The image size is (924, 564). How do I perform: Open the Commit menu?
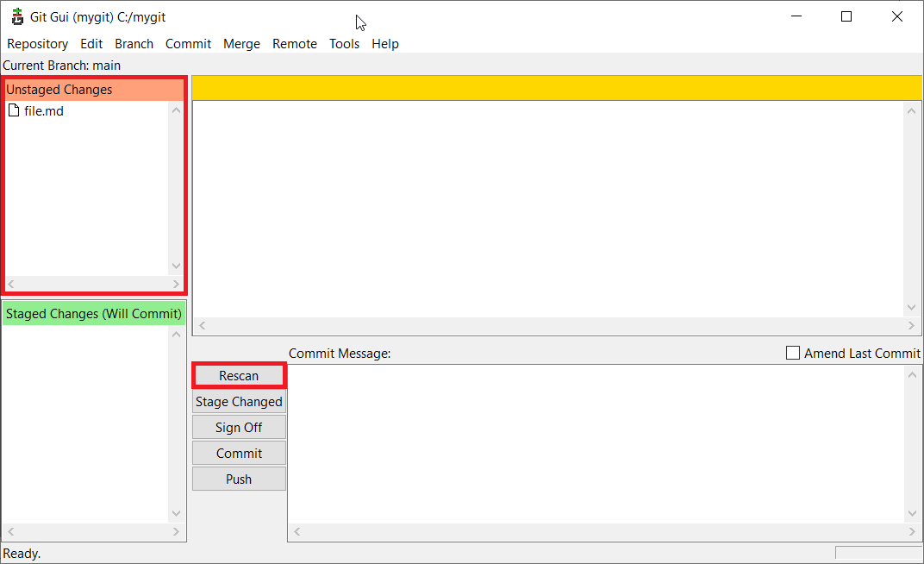pos(188,44)
